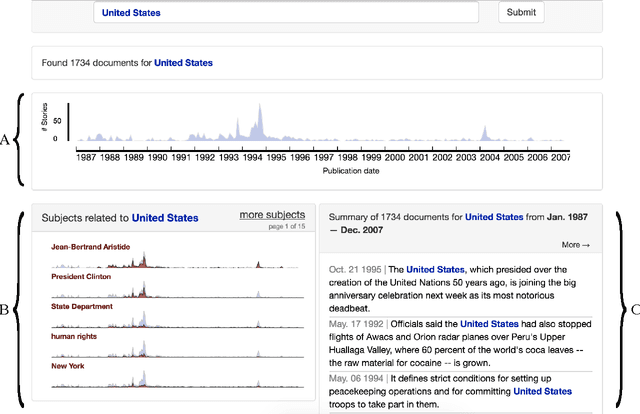Screen dimensions: 640x414
Task: Click the Publication date axis label
Action: pyautogui.click(x=351, y=171)
